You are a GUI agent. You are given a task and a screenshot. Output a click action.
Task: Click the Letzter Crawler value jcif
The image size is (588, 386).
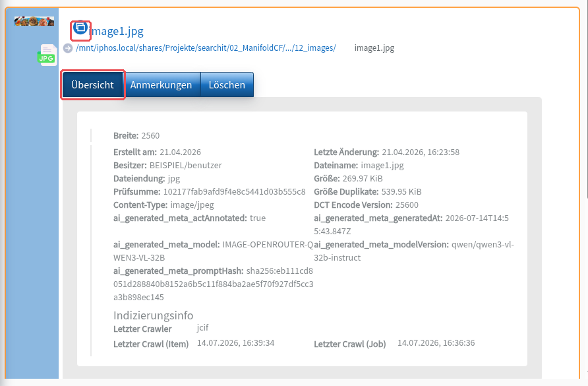tap(203, 328)
